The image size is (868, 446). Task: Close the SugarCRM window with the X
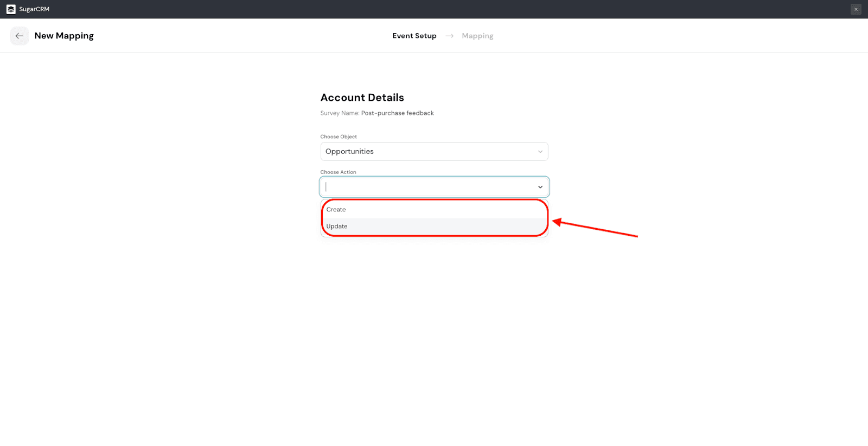pos(856,9)
